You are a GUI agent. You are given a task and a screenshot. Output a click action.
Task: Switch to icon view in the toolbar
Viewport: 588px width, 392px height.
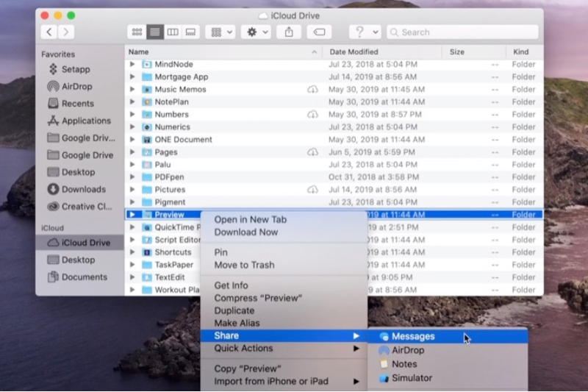(x=137, y=32)
